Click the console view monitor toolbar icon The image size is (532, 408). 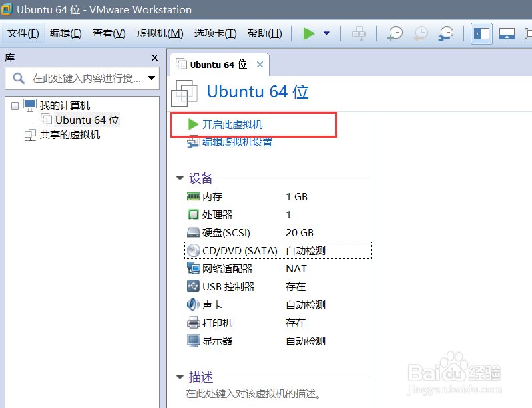click(507, 34)
